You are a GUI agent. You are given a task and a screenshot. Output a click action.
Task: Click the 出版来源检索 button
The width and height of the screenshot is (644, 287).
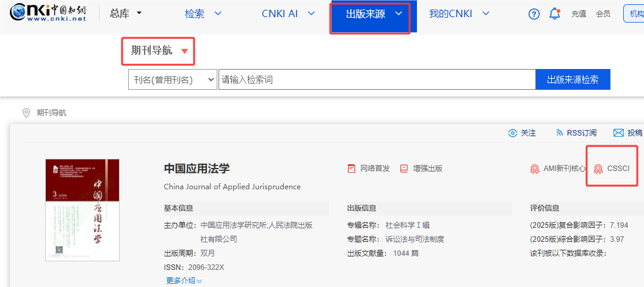point(573,79)
